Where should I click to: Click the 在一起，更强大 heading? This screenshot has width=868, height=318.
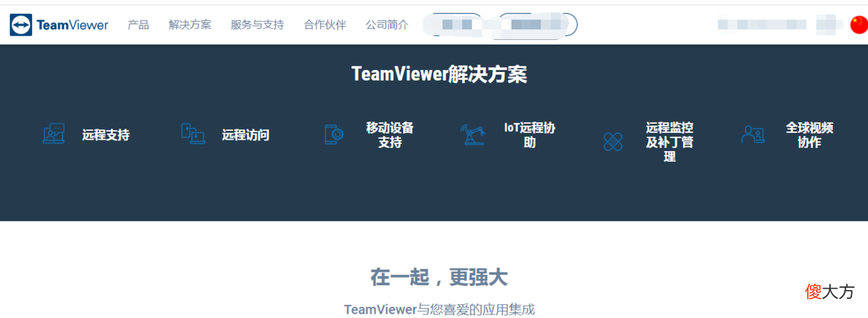coord(439,277)
